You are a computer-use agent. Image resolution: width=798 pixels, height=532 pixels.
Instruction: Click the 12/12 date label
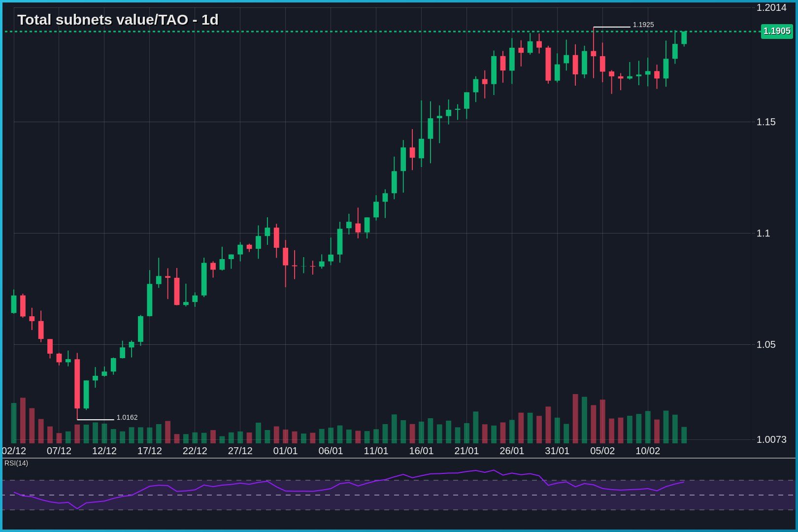[x=104, y=451]
